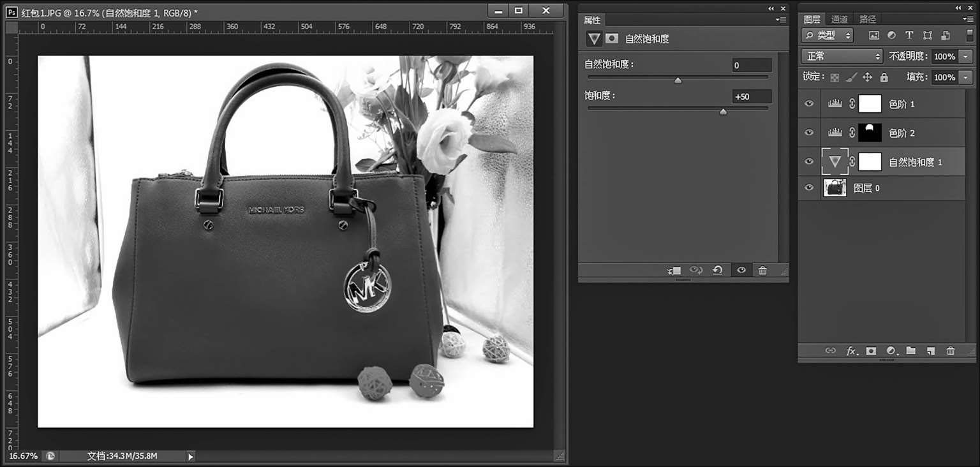Toggle the layer filter on/off switch

pyautogui.click(x=970, y=35)
